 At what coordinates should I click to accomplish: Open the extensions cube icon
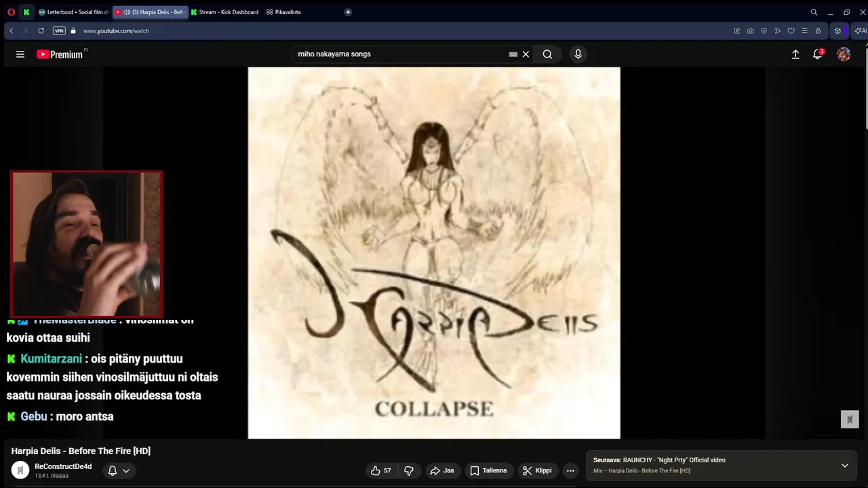tap(837, 30)
